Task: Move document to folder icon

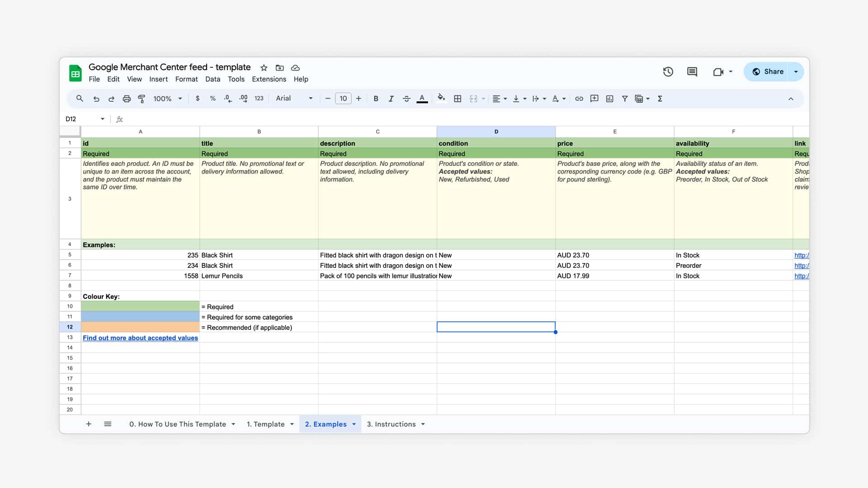Action: click(x=280, y=68)
